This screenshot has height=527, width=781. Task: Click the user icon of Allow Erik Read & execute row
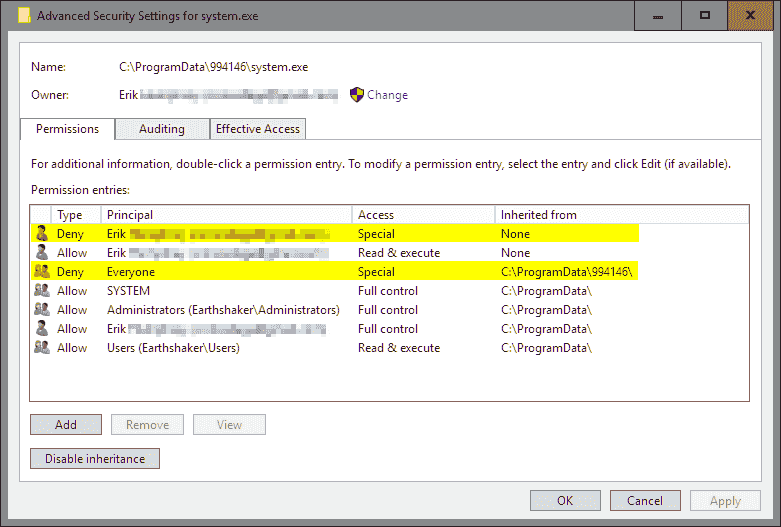click(42, 252)
